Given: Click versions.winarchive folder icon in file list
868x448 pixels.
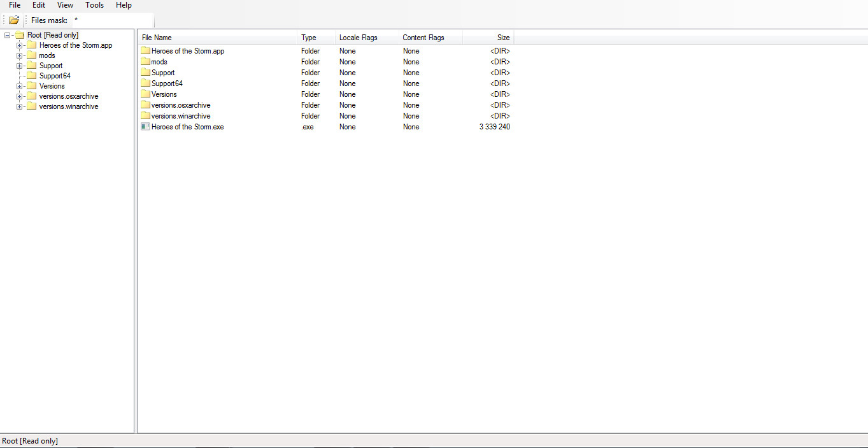Looking at the screenshot, I should point(145,116).
